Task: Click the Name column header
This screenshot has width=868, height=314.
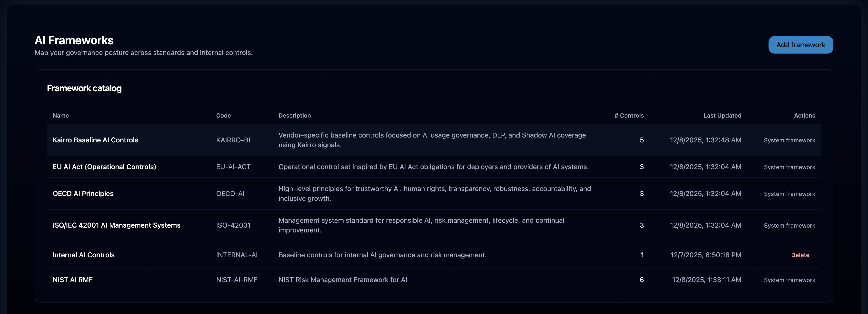Action: (x=61, y=115)
